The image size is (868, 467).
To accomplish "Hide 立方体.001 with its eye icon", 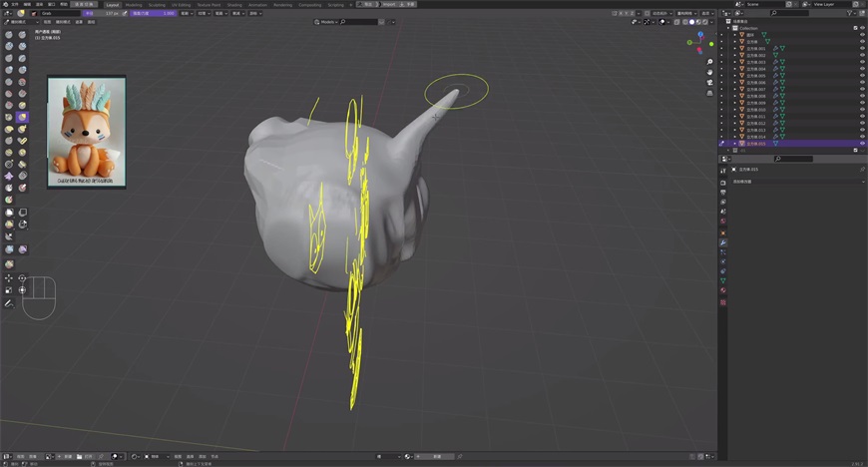I will (x=862, y=48).
